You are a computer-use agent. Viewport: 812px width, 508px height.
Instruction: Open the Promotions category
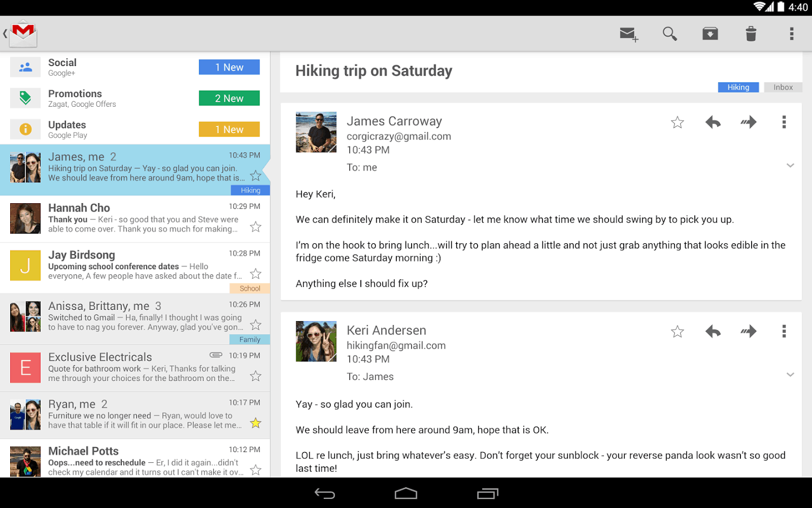coord(135,98)
